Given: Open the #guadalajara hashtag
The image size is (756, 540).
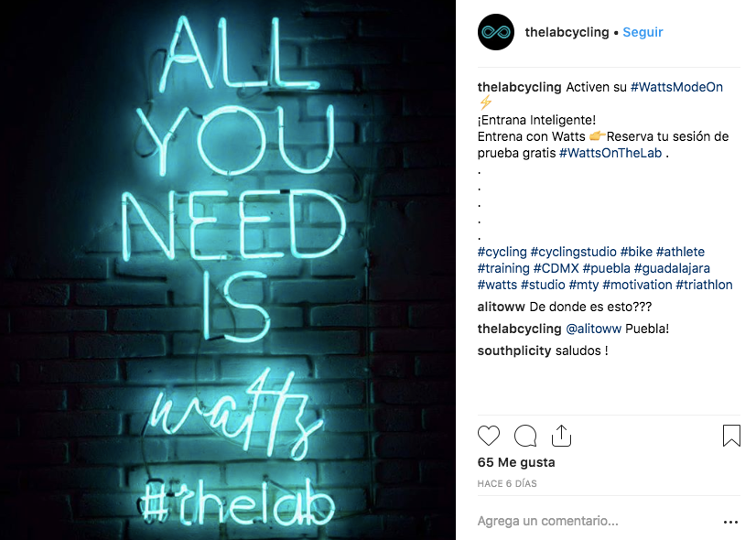Looking at the screenshot, I should click(672, 268).
